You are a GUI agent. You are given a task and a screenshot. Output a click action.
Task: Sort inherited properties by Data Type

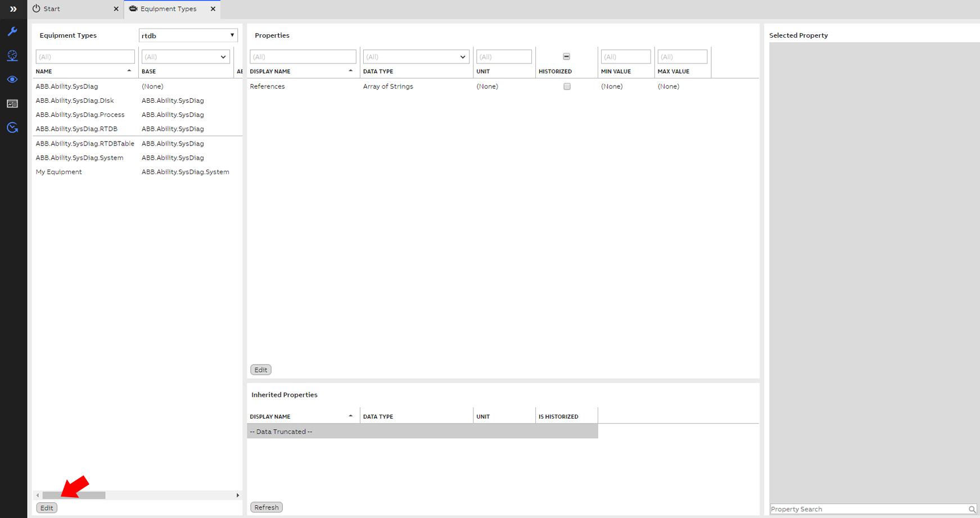click(378, 417)
